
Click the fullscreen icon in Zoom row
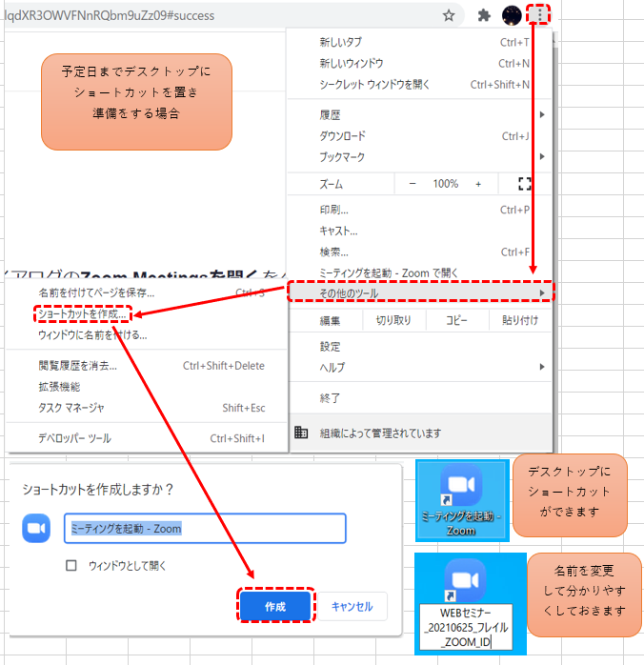[524, 184]
